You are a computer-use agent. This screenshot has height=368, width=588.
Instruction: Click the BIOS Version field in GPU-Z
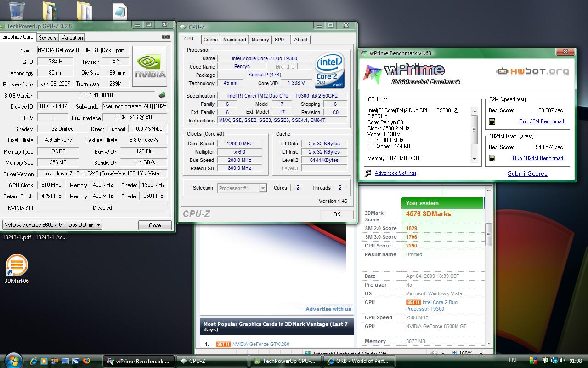96,95
